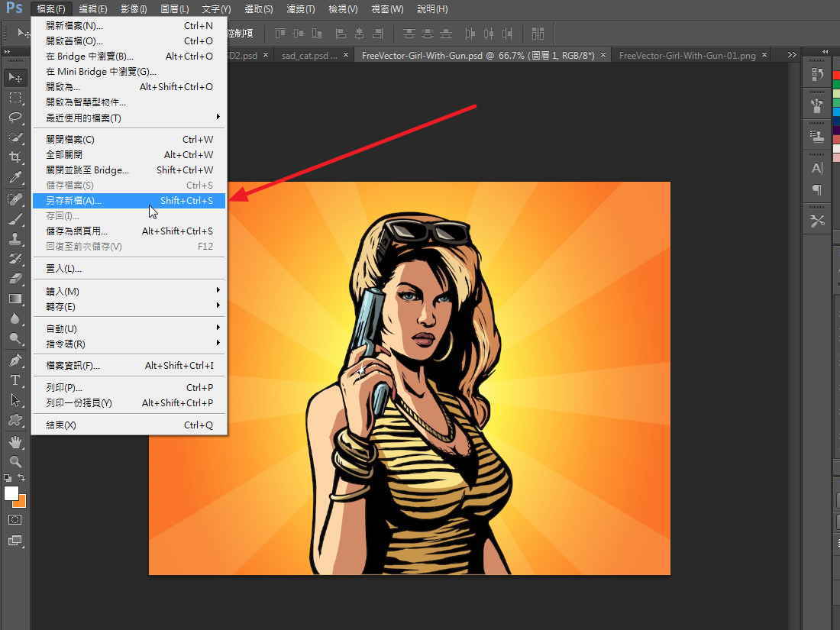The width and height of the screenshot is (840, 630).
Task: Show hidden document tabs via double arrow
Action: click(792, 55)
